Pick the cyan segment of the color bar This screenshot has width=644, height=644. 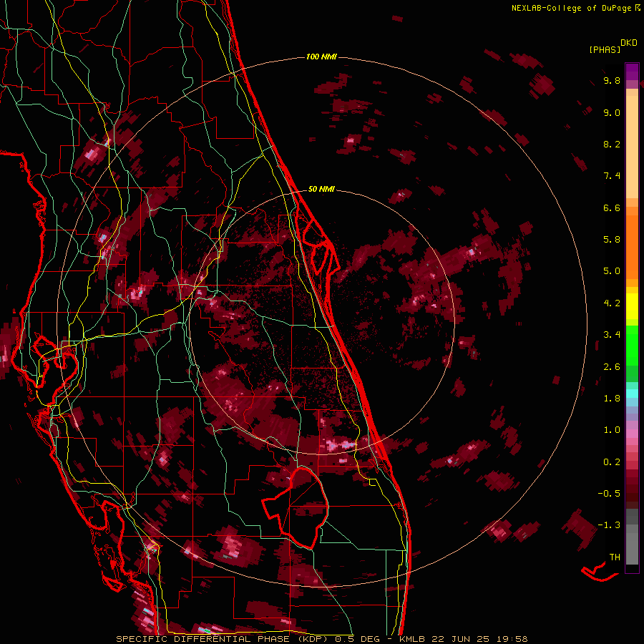[632, 394]
